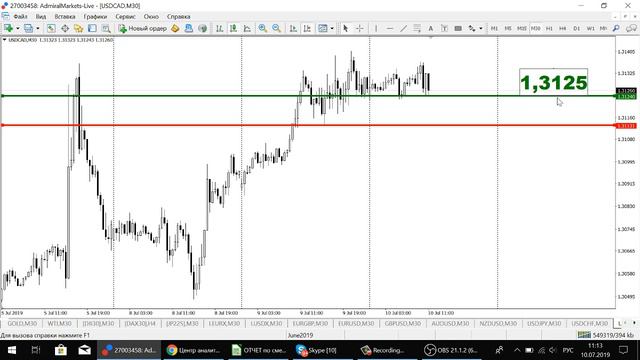Switch timeframe to D1
640x360 pixels.
[577, 28]
